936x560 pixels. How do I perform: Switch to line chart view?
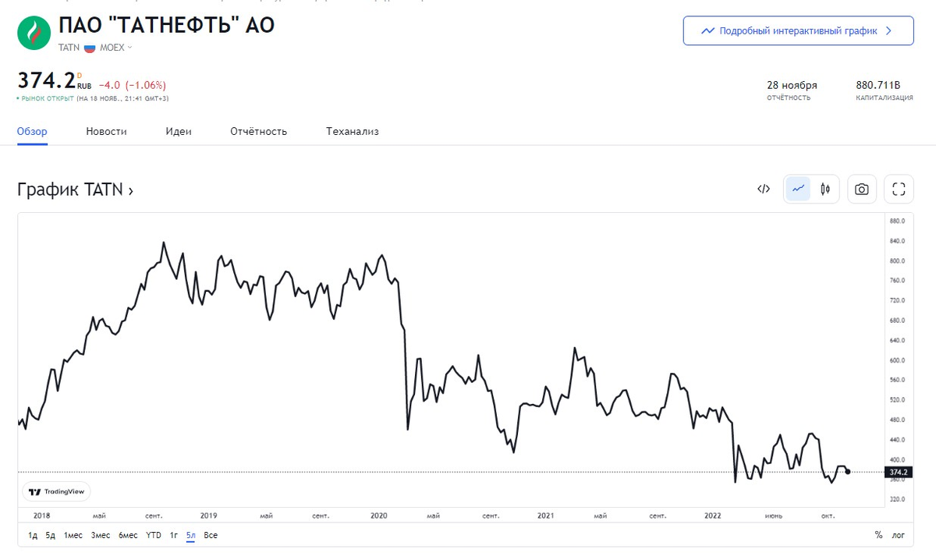click(x=798, y=189)
